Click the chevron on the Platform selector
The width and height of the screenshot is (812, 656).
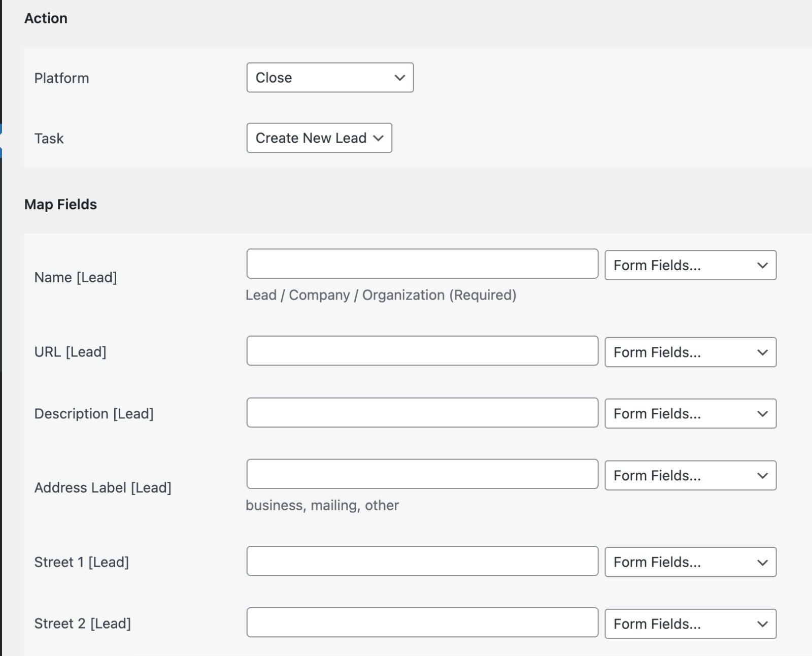pos(400,78)
